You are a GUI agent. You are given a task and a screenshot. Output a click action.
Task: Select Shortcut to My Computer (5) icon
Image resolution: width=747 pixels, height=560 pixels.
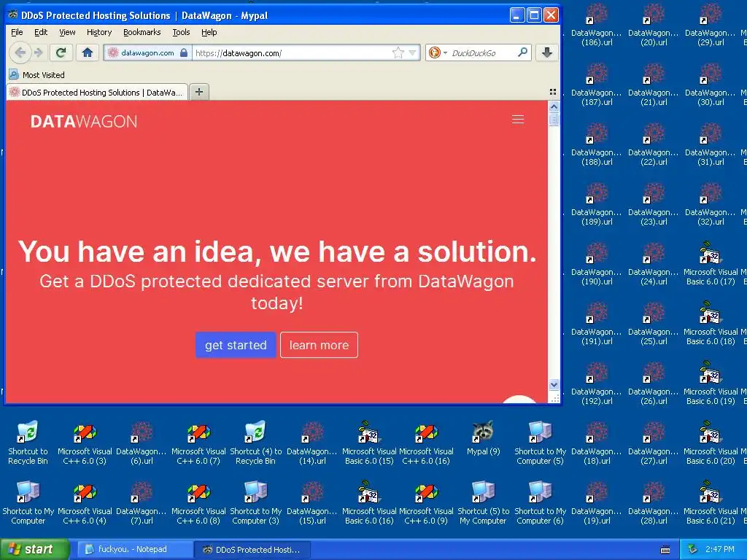tap(541, 442)
